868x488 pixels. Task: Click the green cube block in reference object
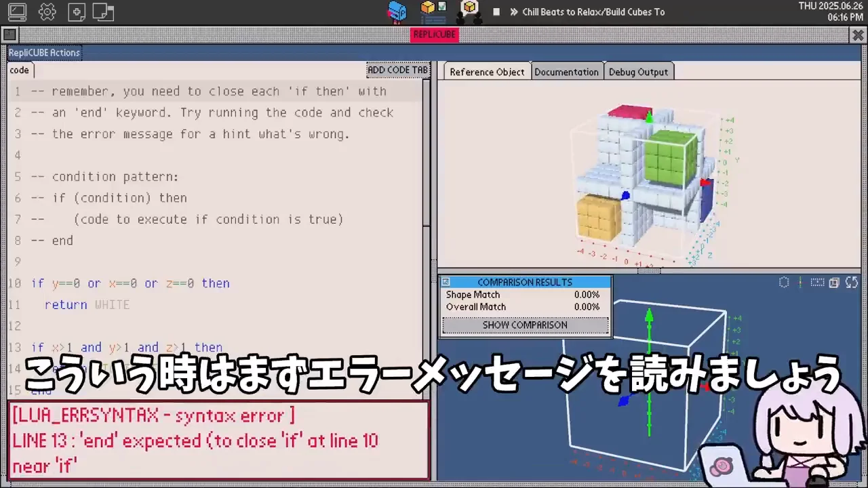click(x=670, y=158)
